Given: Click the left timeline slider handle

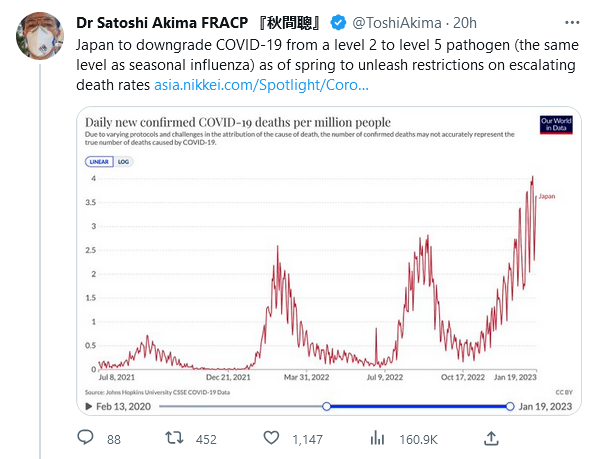Looking at the screenshot, I should coord(326,406).
